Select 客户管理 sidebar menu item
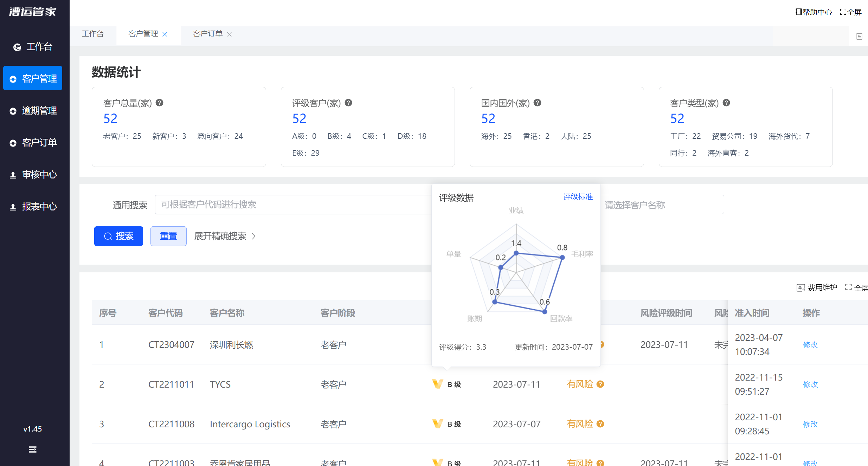868x466 pixels. pos(33,78)
